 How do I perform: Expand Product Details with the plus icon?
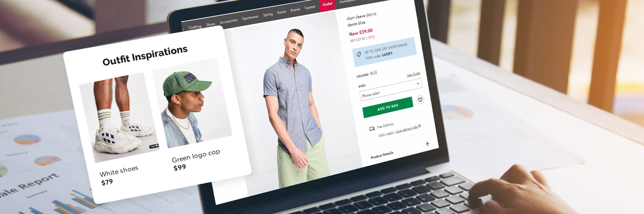click(427, 144)
